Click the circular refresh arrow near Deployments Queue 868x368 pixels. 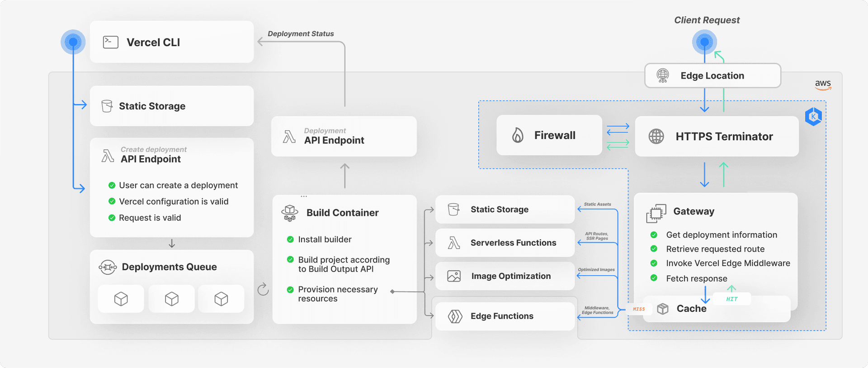click(263, 289)
